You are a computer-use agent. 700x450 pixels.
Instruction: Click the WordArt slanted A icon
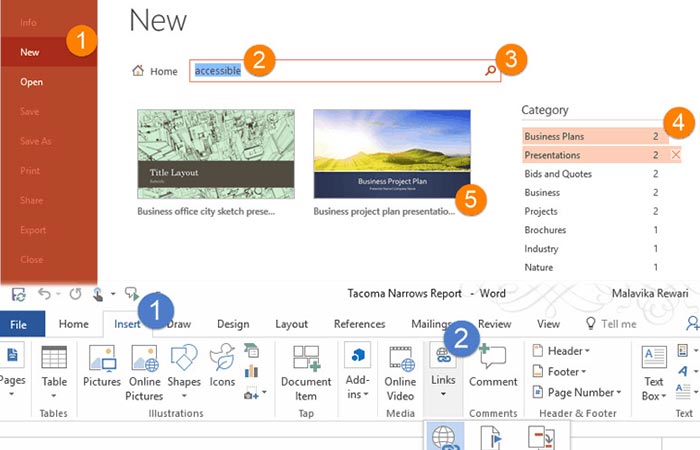[x=683, y=371]
